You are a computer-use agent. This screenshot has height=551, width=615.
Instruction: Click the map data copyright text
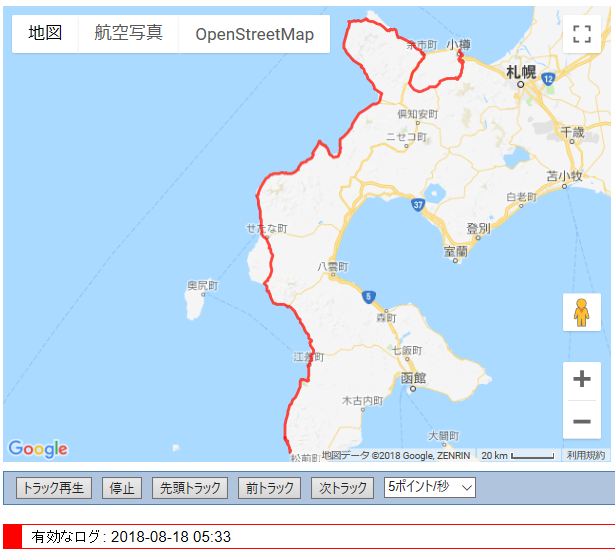(x=396, y=455)
